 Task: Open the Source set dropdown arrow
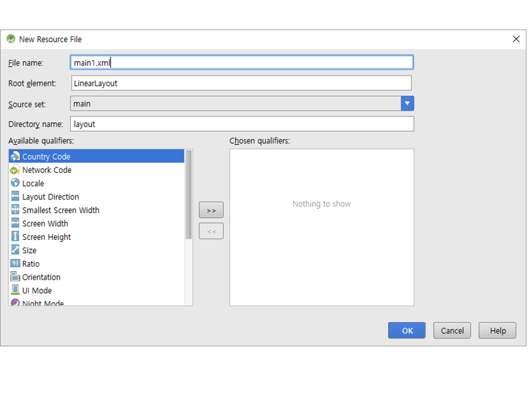click(407, 104)
